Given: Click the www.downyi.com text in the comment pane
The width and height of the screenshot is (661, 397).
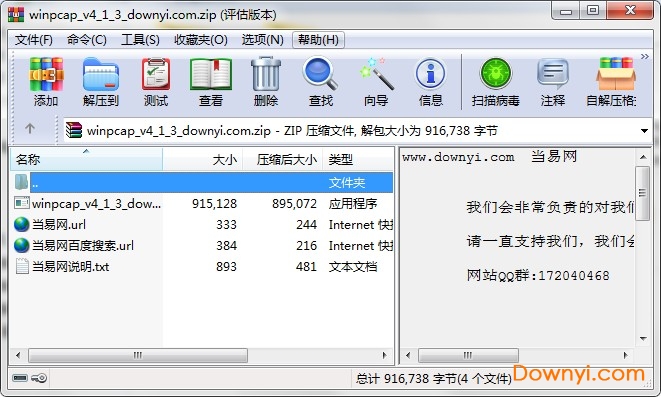Looking at the screenshot, I should [458, 157].
